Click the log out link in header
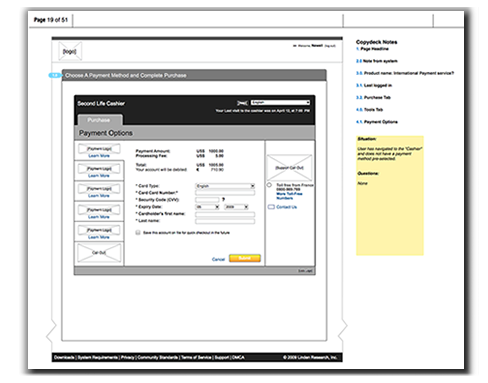The height and width of the screenshot is (383, 488). 330,46
